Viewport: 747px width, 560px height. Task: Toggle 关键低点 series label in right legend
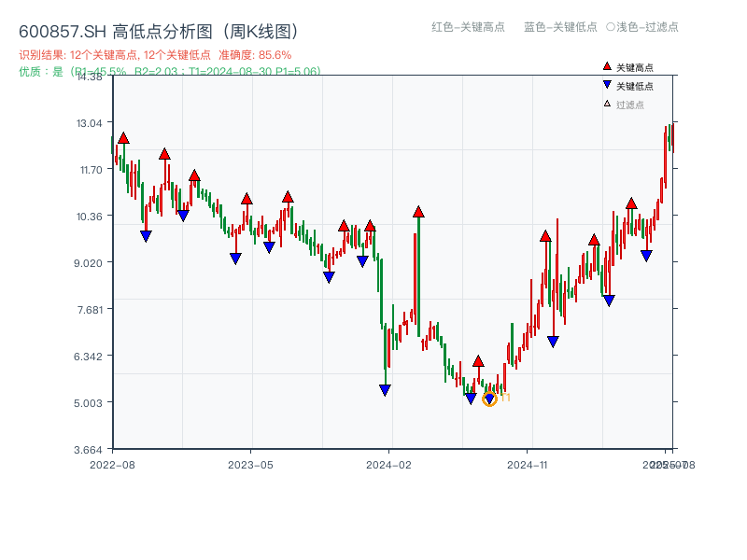coord(635,86)
